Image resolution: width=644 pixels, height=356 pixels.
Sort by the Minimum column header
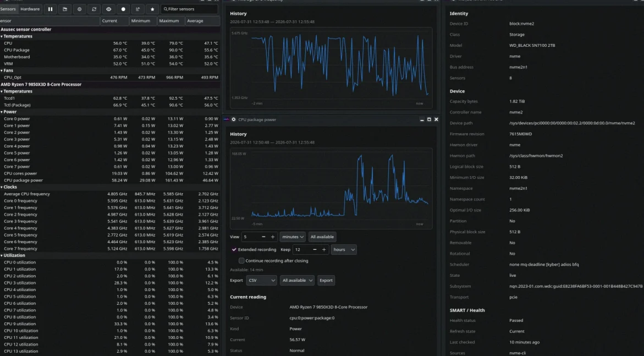click(142, 21)
